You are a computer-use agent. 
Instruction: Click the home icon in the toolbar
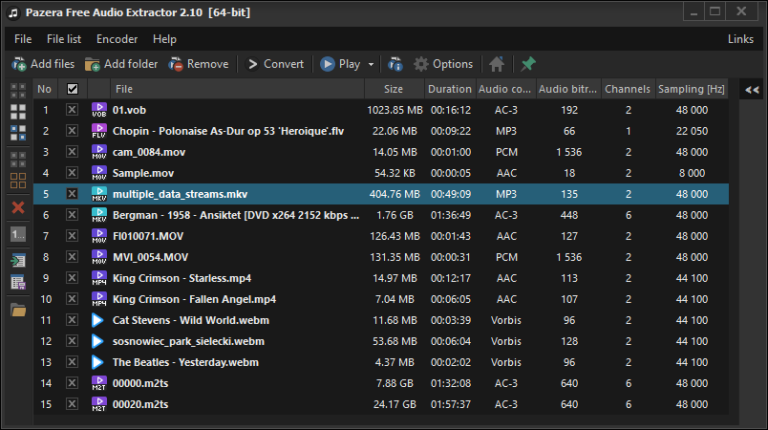click(x=496, y=64)
